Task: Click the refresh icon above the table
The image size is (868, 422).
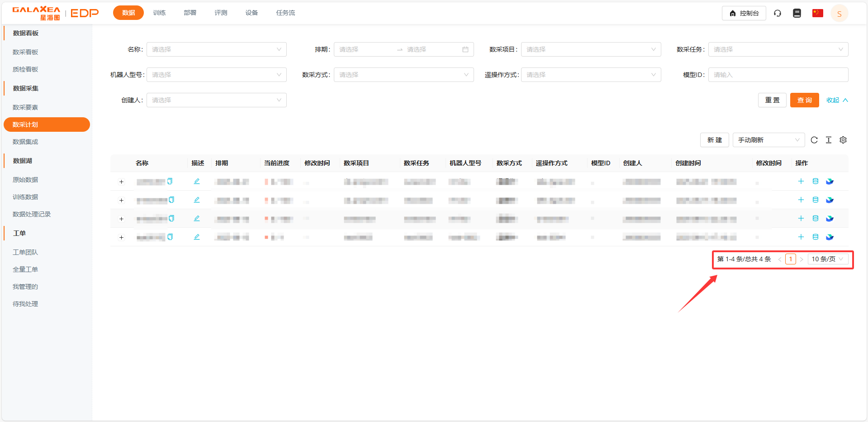Action: 814,140
